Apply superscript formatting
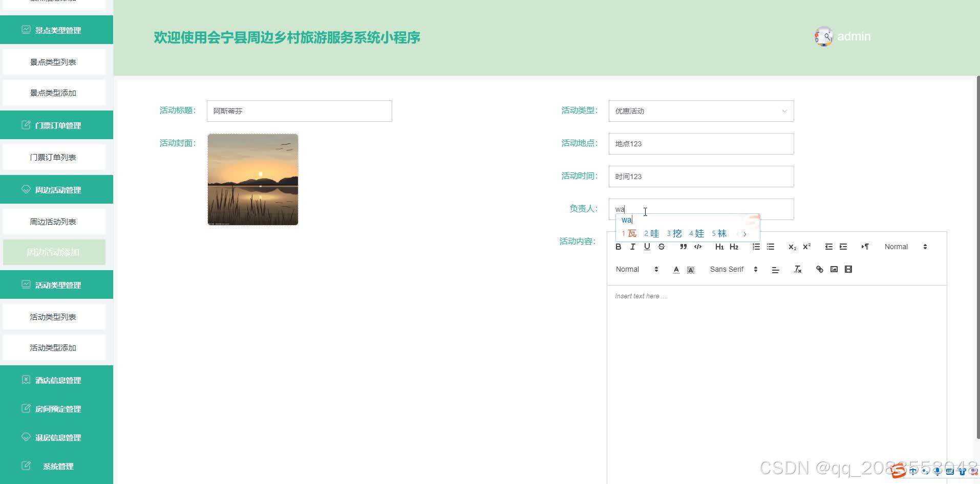980x484 pixels. pos(806,247)
